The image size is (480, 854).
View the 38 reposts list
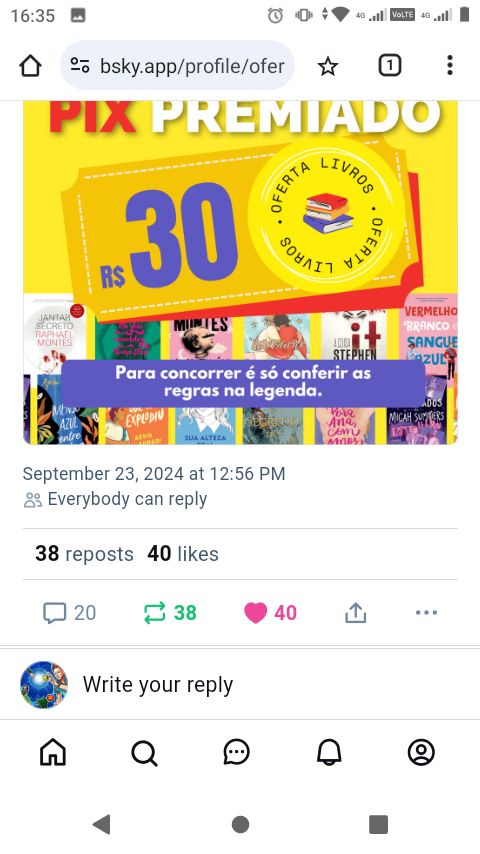pyautogui.click(x=84, y=554)
